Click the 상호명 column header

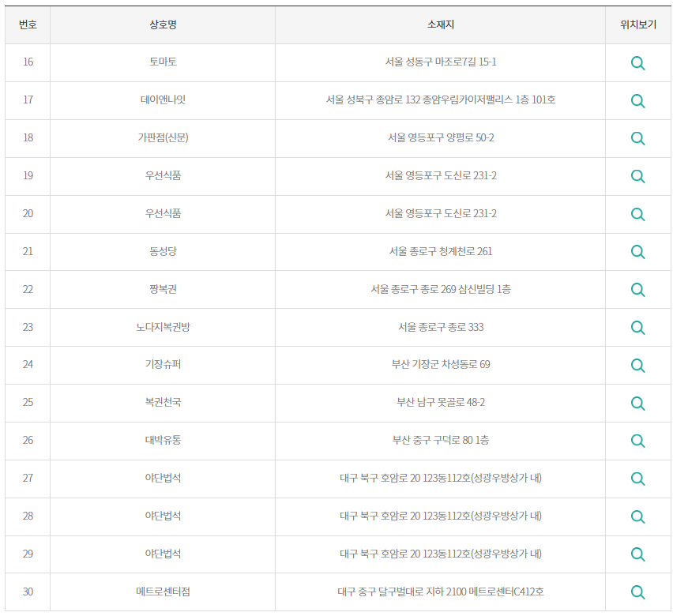click(163, 25)
